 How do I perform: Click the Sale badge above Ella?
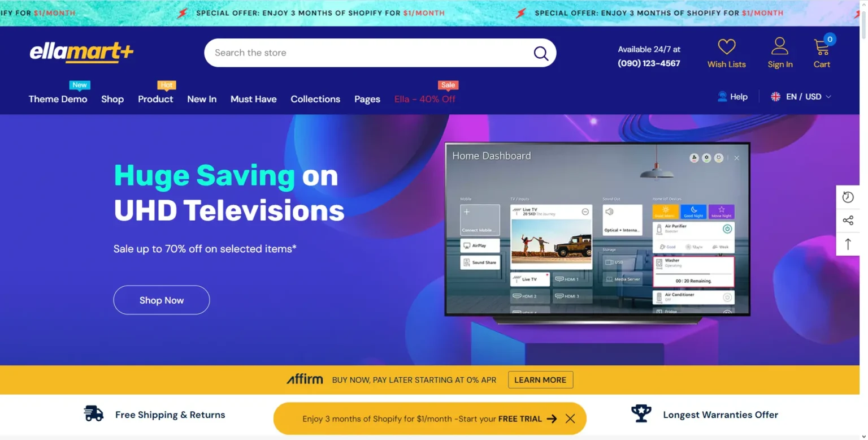(448, 85)
